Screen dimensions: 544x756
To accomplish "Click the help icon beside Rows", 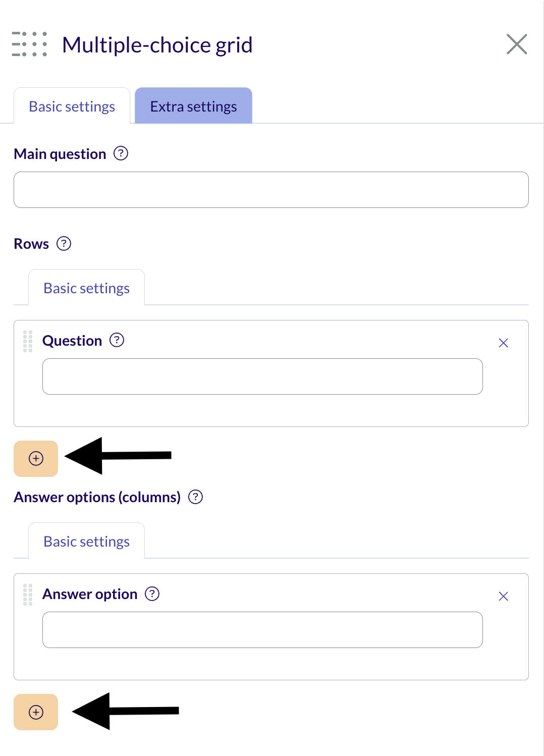I will (x=64, y=244).
